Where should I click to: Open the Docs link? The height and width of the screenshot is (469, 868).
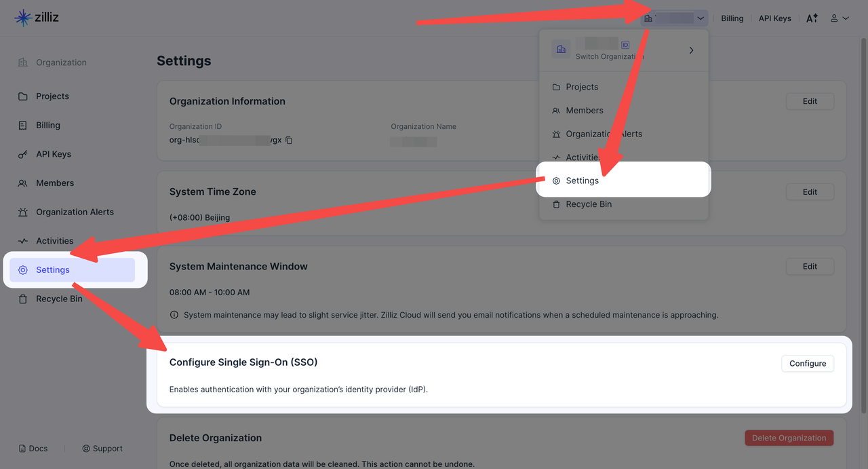(x=33, y=449)
